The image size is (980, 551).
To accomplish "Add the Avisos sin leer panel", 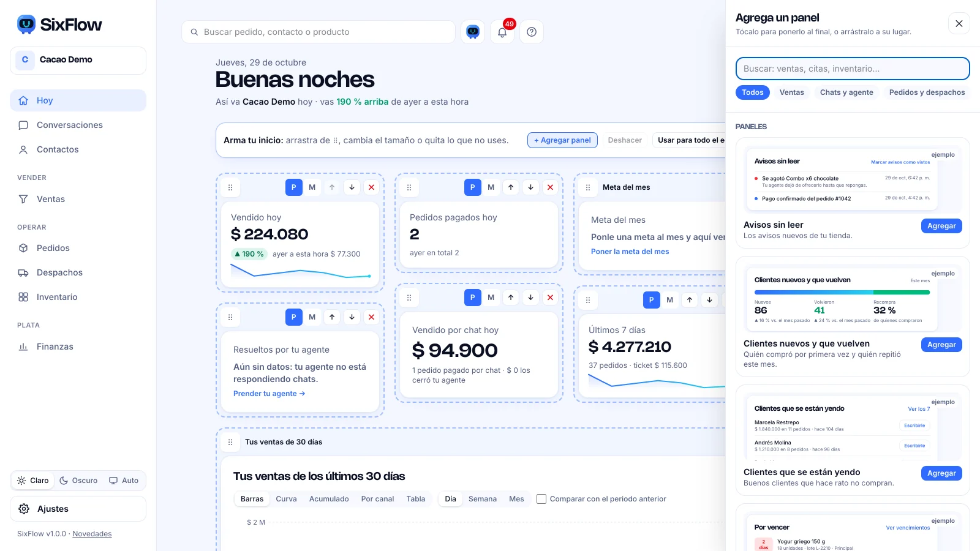I will tap(941, 226).
